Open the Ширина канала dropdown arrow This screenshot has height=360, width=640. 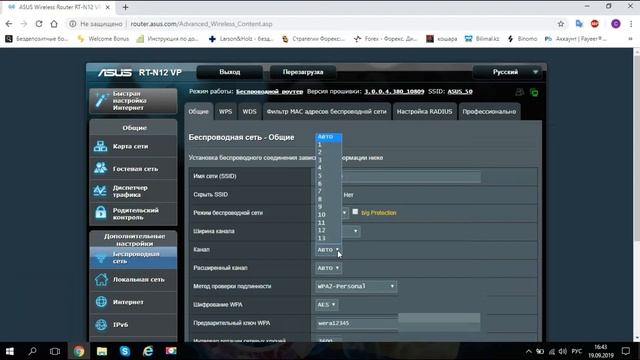click(x=356, y=231)
